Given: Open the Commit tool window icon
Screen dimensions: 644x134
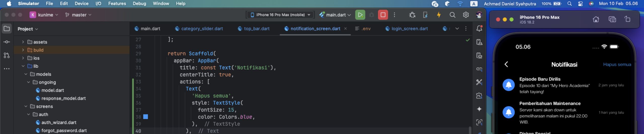Looking at the screenshot, I should [7, 42].
